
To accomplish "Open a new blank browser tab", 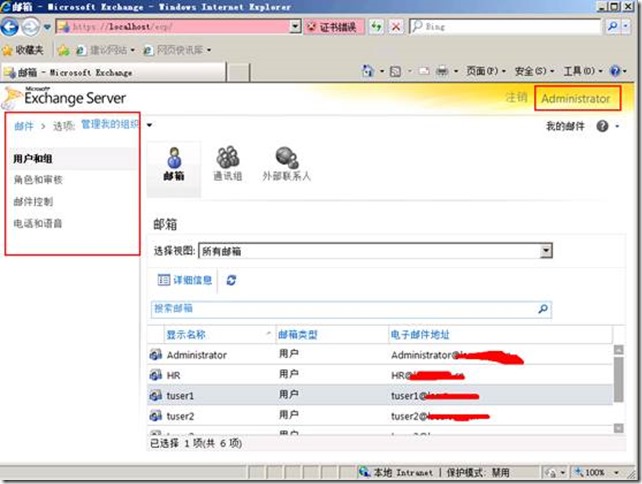I will (x=238, y=73).
